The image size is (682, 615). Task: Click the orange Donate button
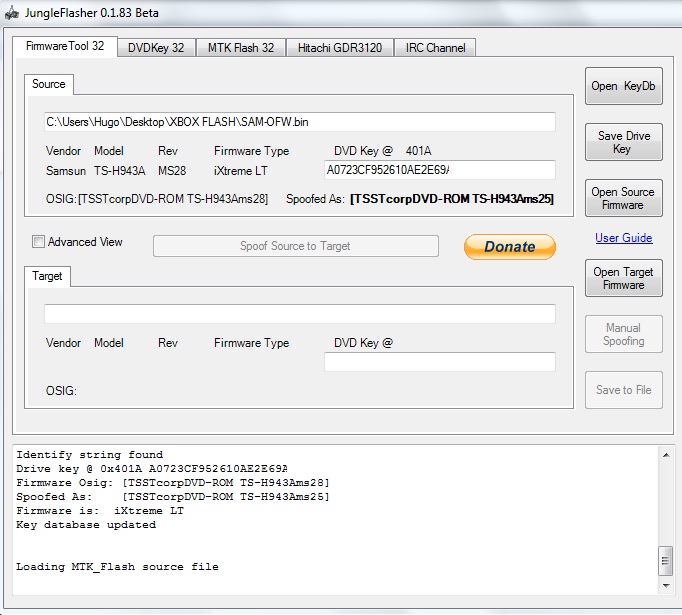[510, 247]
